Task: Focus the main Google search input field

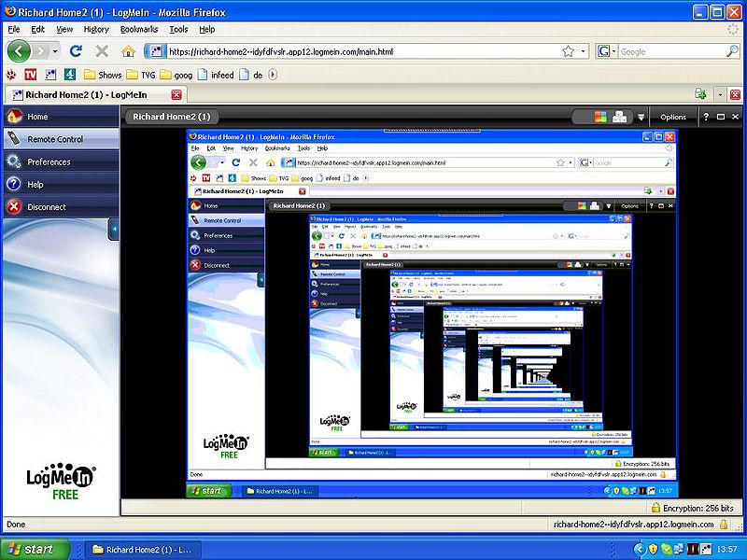Action: [x=671, y=51]
